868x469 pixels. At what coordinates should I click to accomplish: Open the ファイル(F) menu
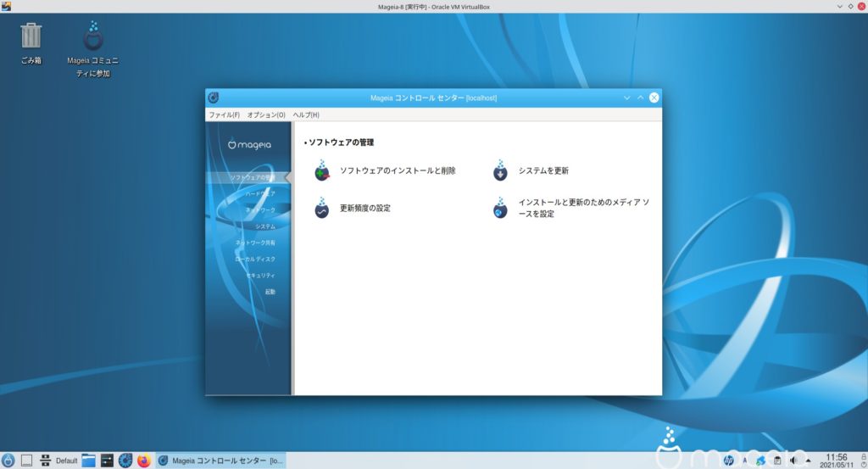[224, 114]
